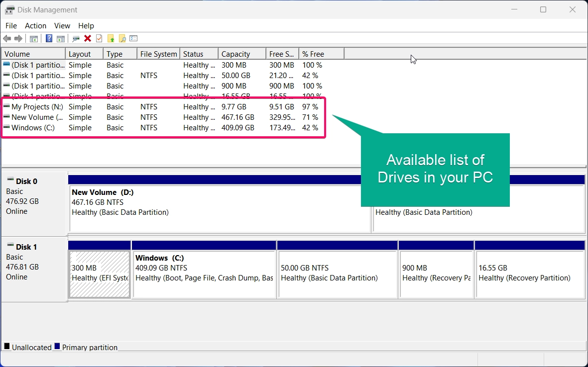Click the 9.51 GB free space cell

pos(282,107)
